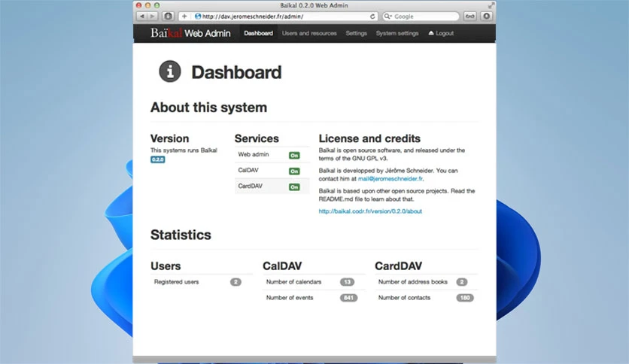The height and width of the screenshot is (364, 629).
Task: Click the 'Web admin' service row label
Action: tap(253, 154)
